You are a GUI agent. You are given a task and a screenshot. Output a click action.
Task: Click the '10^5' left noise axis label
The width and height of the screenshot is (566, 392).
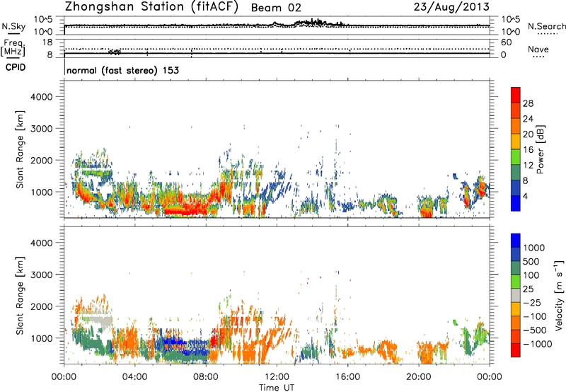click(x=43, y=20)
